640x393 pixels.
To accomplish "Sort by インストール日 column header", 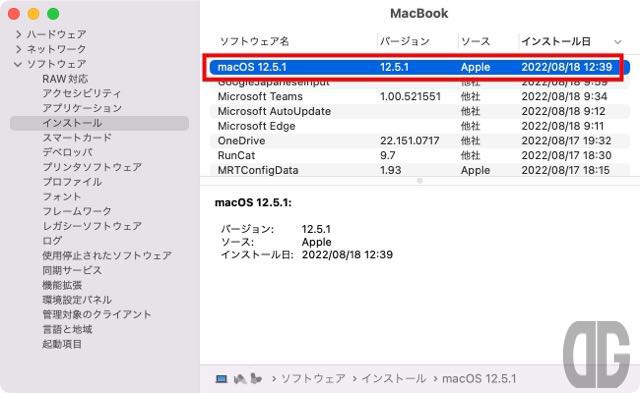I will [556, 41].
